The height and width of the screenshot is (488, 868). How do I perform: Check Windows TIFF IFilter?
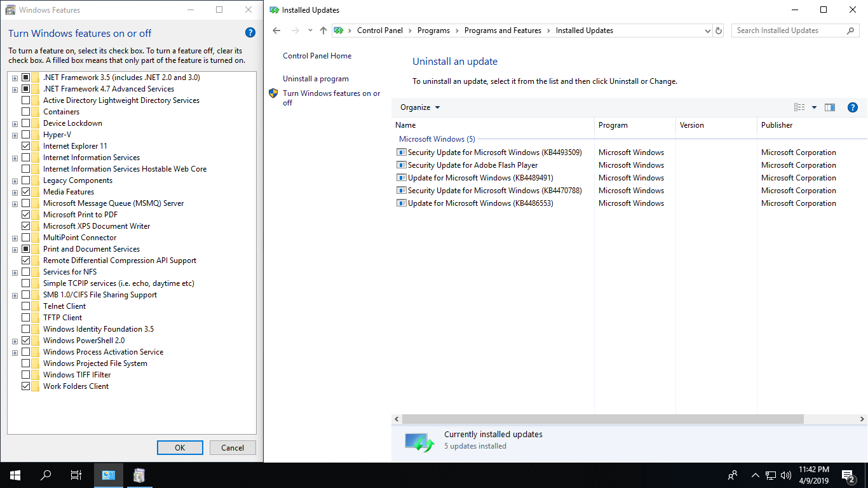(x=26, y=375)
